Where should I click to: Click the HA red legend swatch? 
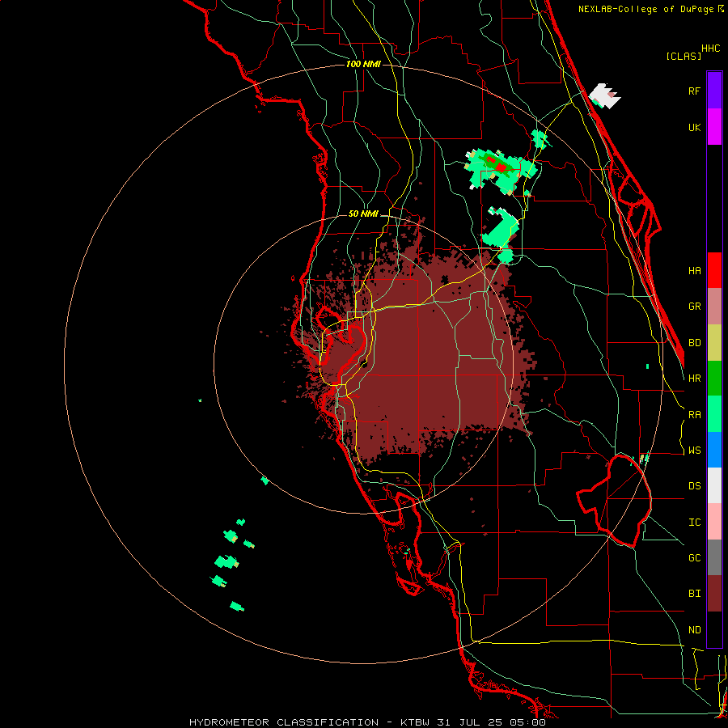point(714,270)
